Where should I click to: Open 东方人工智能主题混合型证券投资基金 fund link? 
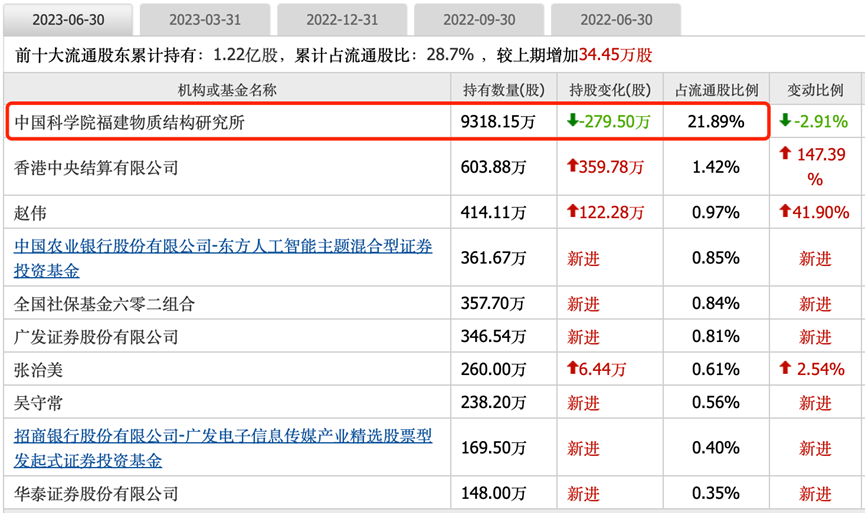223,258
